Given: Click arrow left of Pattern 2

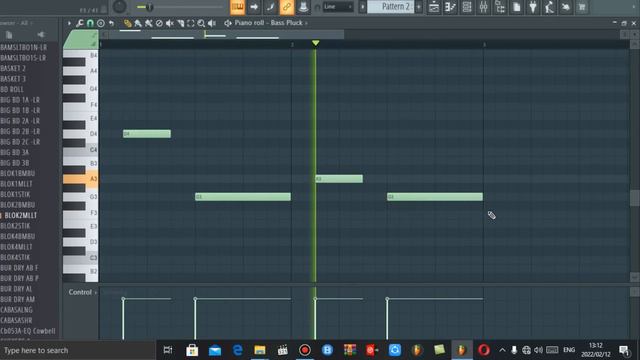Looking at the screenshot, I should 362,7.
